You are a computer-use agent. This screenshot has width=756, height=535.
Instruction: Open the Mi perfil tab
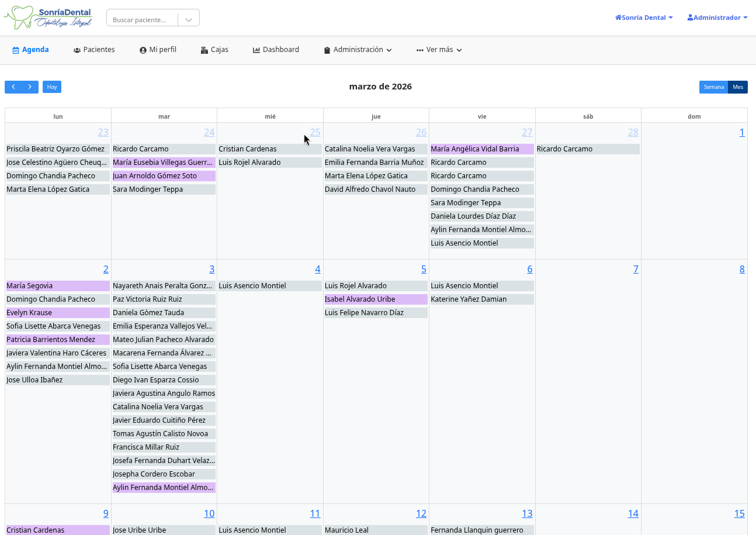click(158, 50)
